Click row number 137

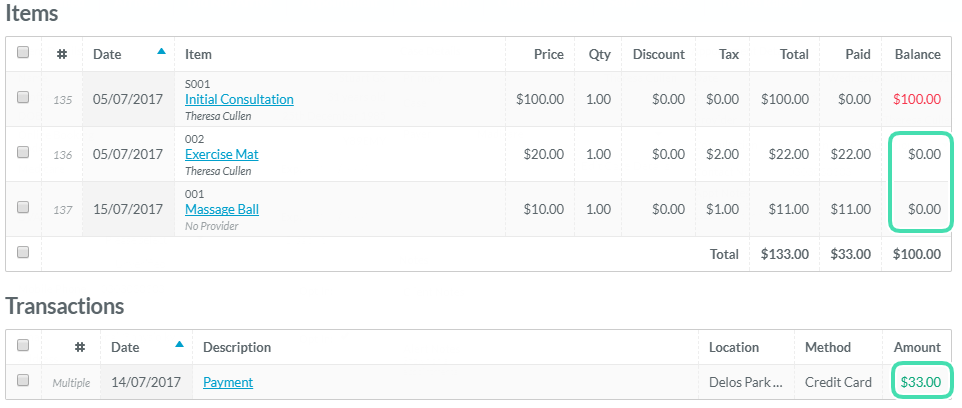tap(63, 210)
